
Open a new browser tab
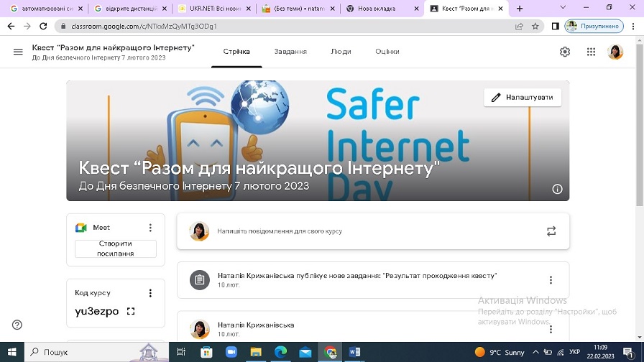[520, 8]
